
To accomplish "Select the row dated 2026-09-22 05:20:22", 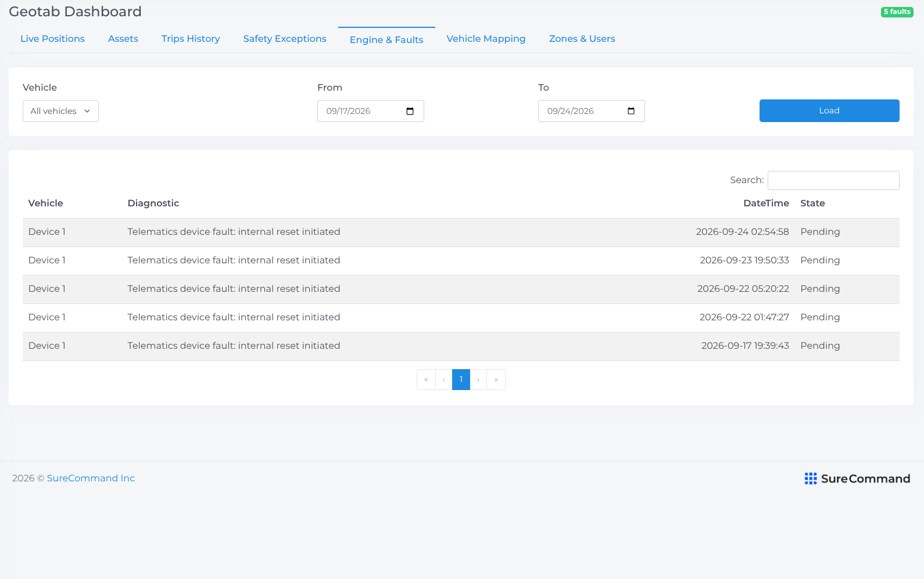I will click(461, 289).
